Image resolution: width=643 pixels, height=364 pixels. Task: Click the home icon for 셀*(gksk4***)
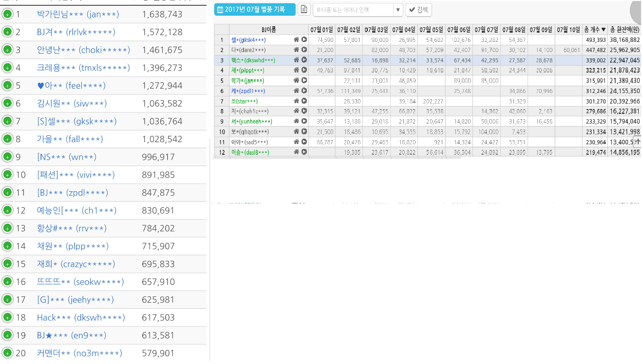click(296, 39)
